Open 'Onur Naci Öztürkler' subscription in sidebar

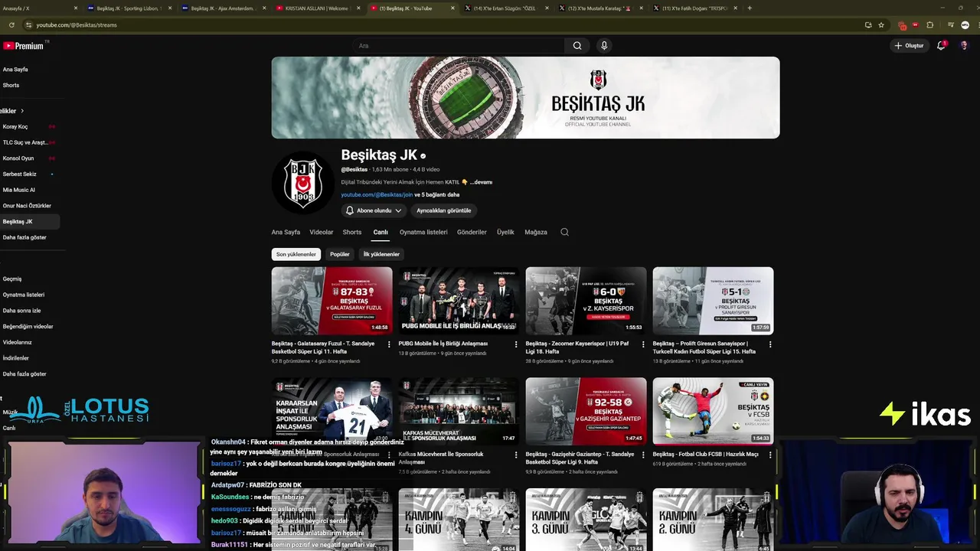pyautogui.click(x=27, y=206)
